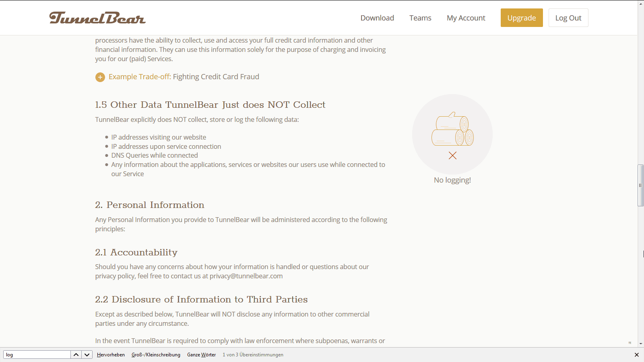644x362 pixels.
Task: Click the heading "2.1 Accountability"
Action: 136,253
